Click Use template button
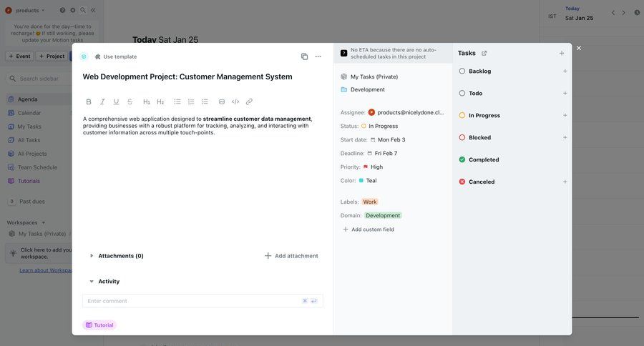 tap(116, 56)
